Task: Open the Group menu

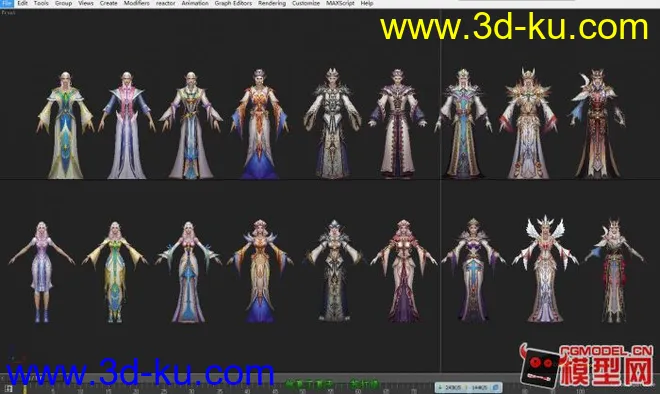Action: coord(63,3)
